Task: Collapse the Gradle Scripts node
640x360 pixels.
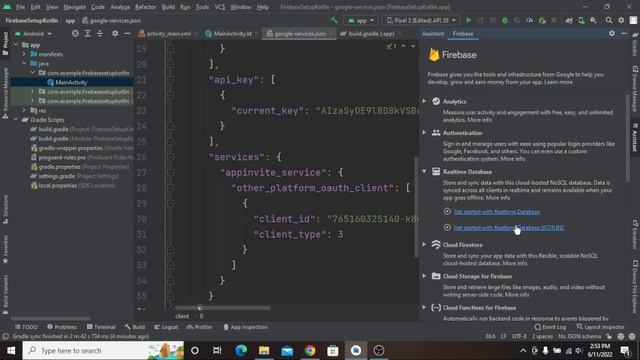Action: tap(16, 120)
